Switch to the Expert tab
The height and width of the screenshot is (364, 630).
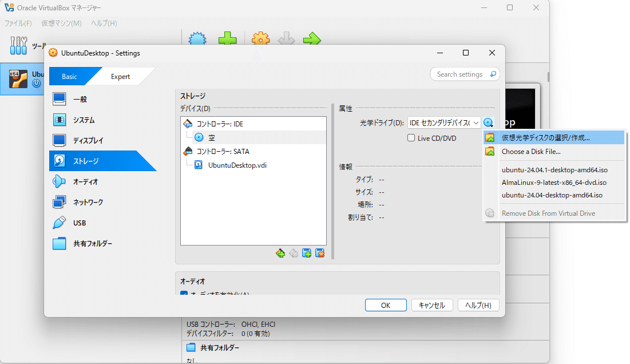(121, 76)
